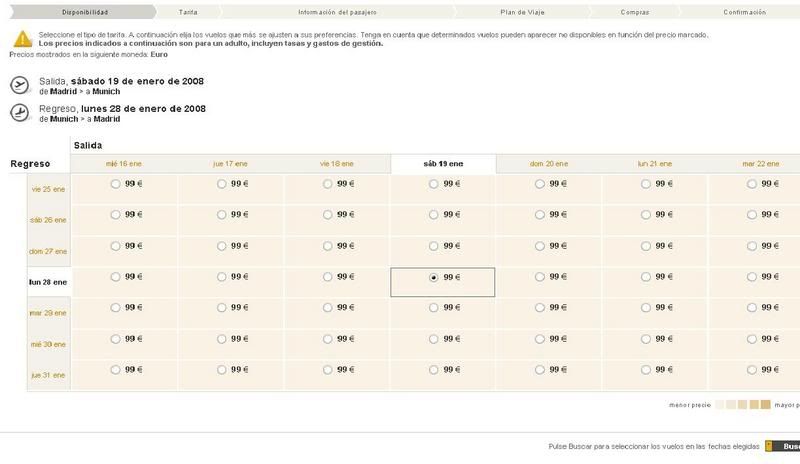
Task: Select departure column vie 18 ene
Action: coord(336,164)
